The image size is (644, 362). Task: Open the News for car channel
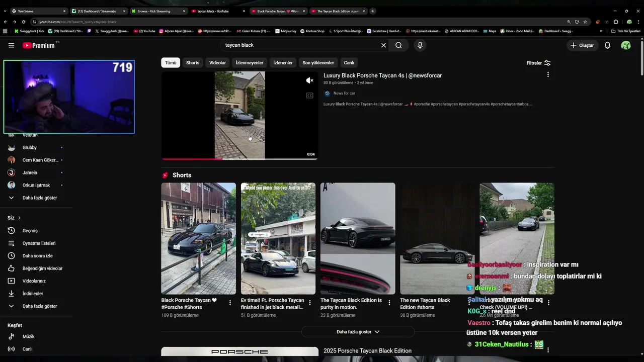coord(344,94)
